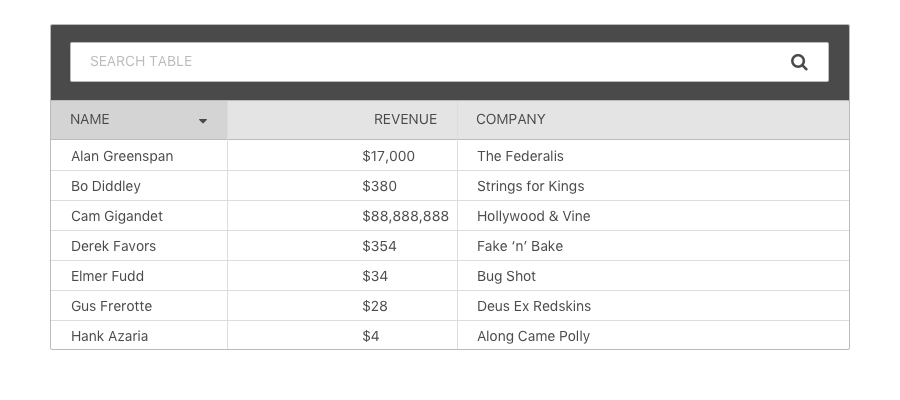900x400 pixels.
Task: Sort by the Name column header
Action: coord(139,120)
